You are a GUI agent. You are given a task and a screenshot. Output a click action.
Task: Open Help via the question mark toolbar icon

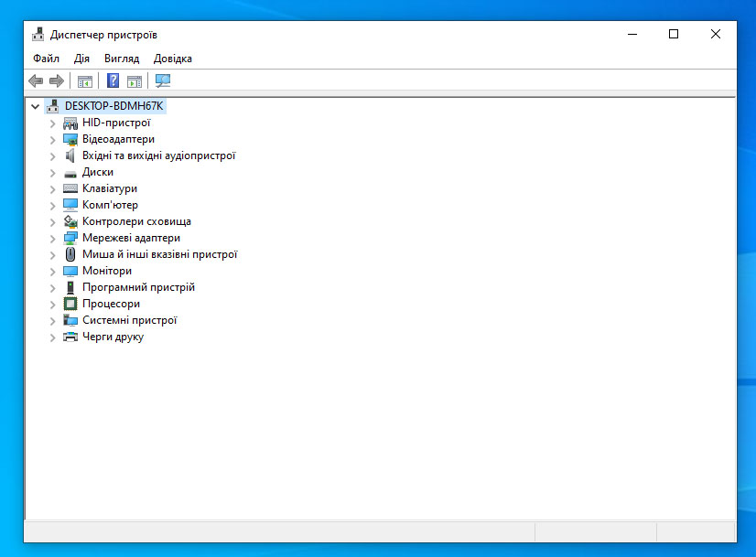[112, 80]
